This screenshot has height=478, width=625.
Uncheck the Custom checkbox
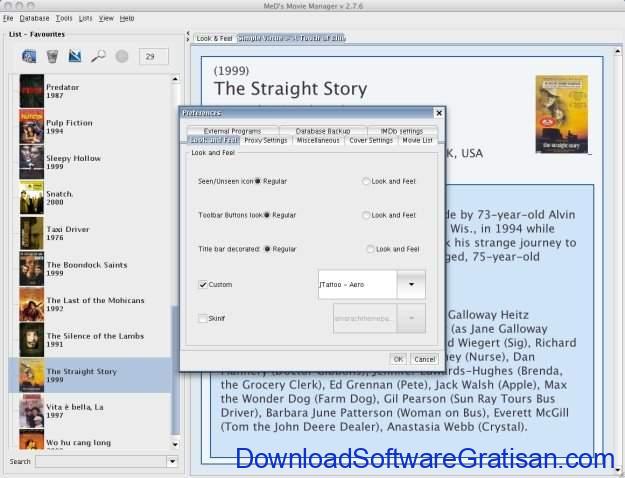coord(203,285)
